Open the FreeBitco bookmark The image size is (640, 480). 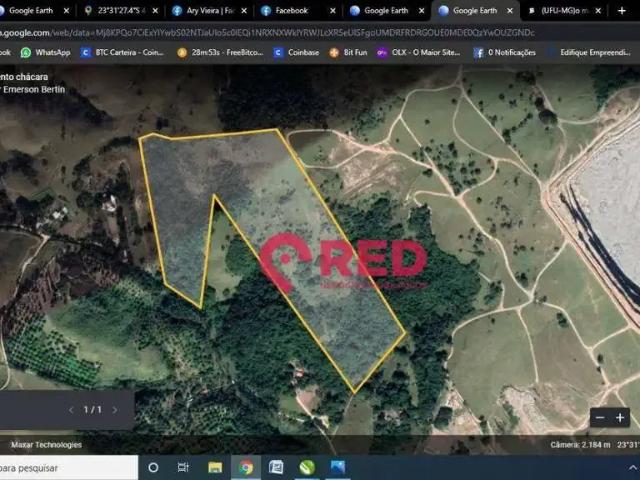pyautogui.click(x=220, y=52)
